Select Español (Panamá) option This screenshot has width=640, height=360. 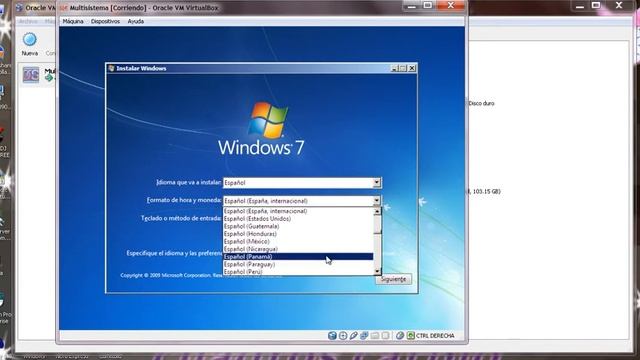point(298,257)
